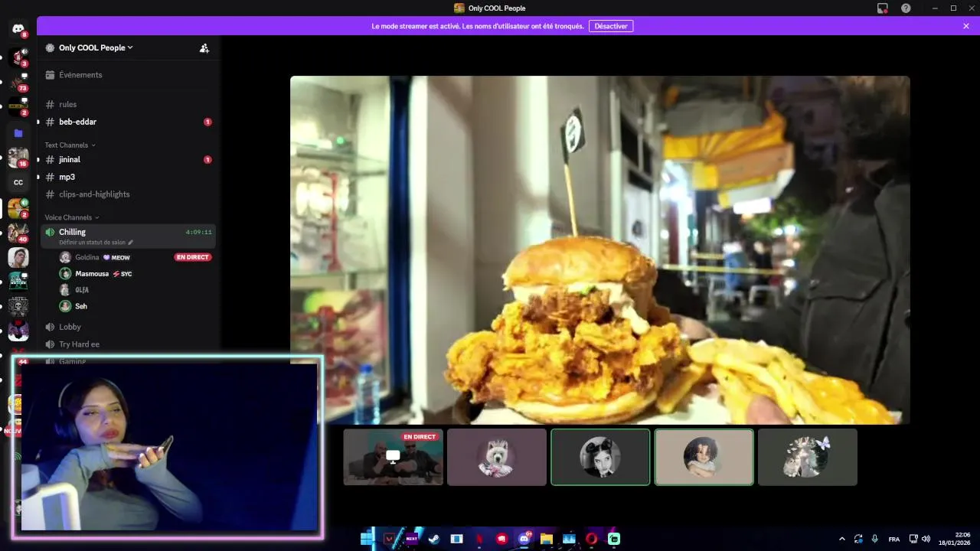
Task: Select the butterfly avatar participant tile
Action: (x=808, y=457)
